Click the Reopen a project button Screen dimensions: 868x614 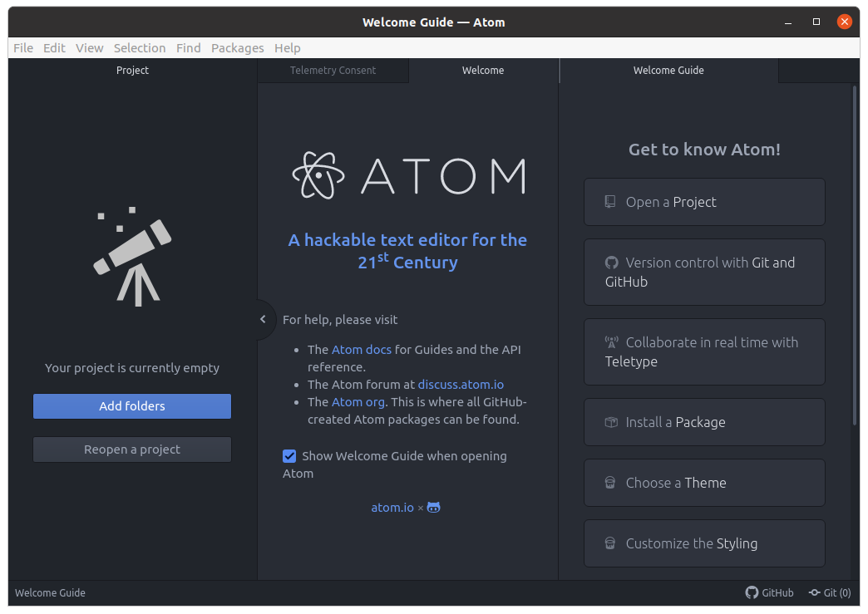pyautogui.click(x=132, y=449)
